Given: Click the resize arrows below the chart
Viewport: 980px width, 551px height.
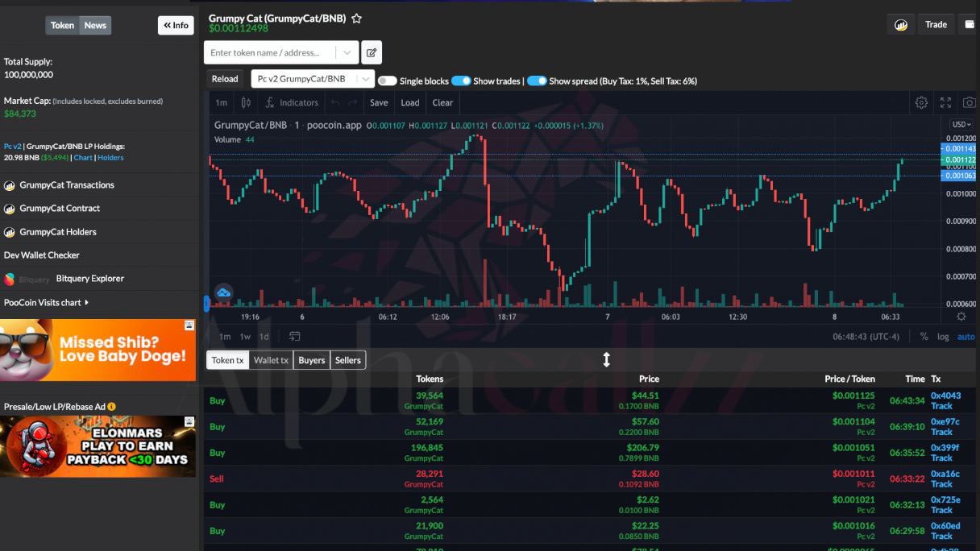Looking at the screenshot, I should 607,360.
